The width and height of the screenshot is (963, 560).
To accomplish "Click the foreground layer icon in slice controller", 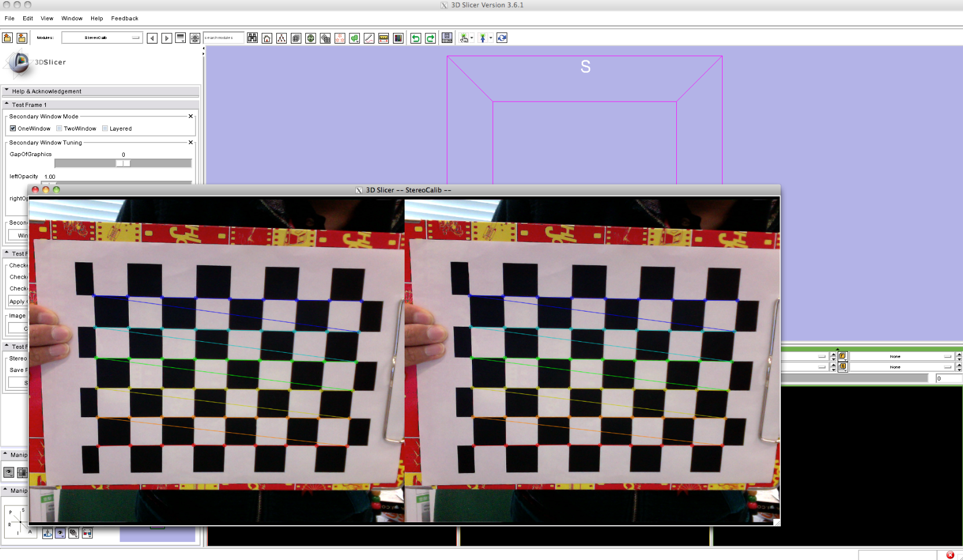I will pos(842,356).
